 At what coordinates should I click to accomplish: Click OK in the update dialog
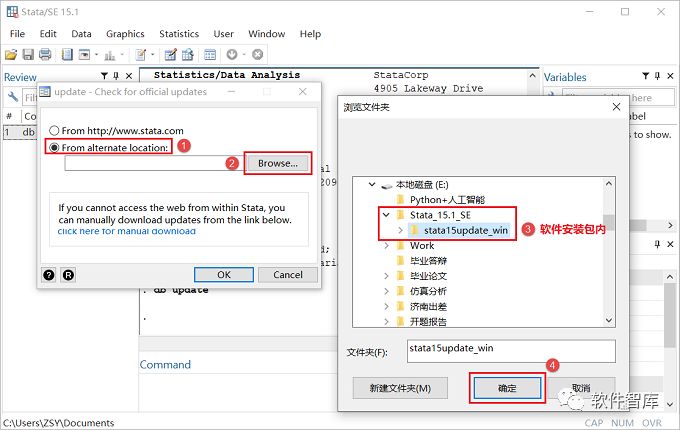coord(224,275)
